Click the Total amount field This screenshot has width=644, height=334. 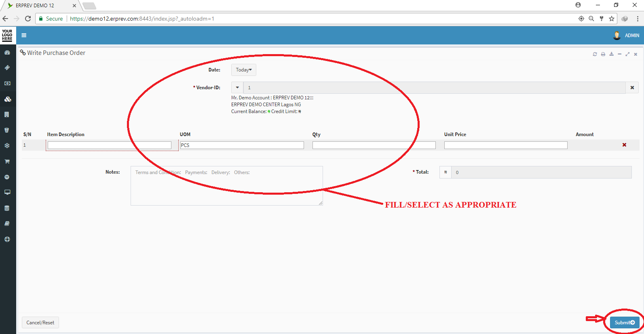pyautogui.click(x=541, y=172)
